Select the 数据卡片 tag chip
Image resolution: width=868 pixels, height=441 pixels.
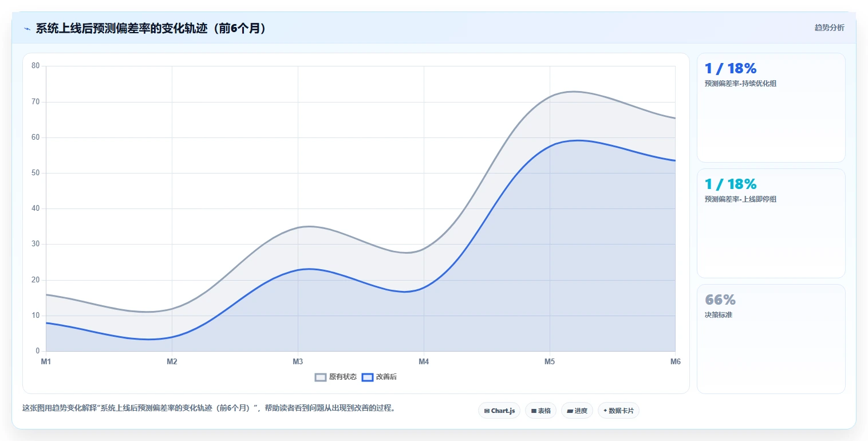coord(618,411)
